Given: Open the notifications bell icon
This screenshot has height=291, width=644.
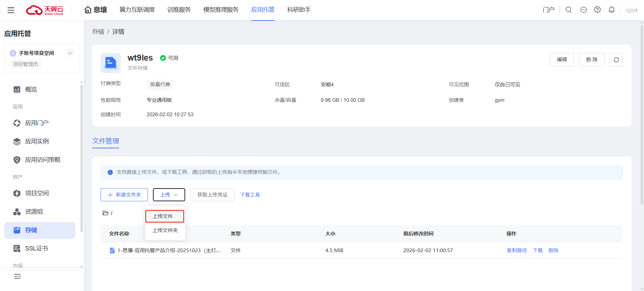Looking at the screenshot, I should pyautogui.click(x=611, y=10).
